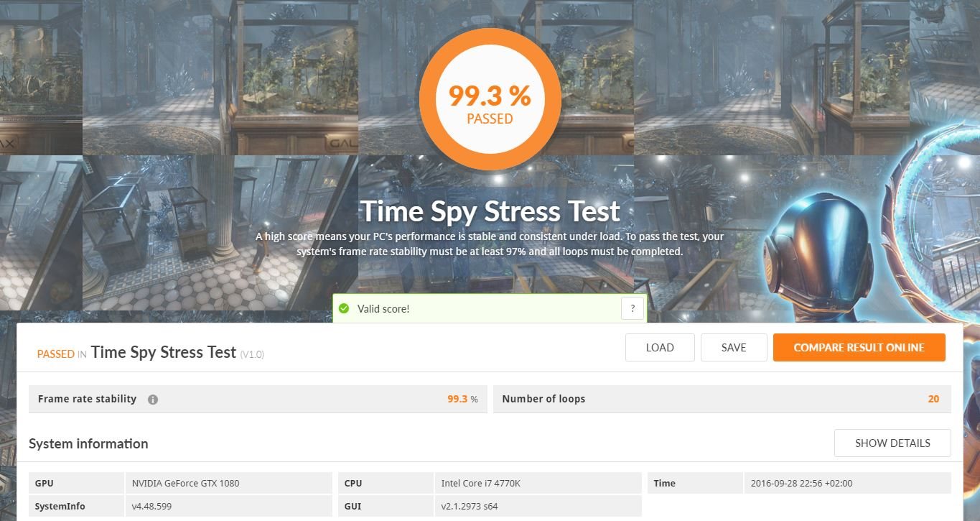Open the question mark help button
This screenshot has height=521, width=980.
[x=633, y=309]
